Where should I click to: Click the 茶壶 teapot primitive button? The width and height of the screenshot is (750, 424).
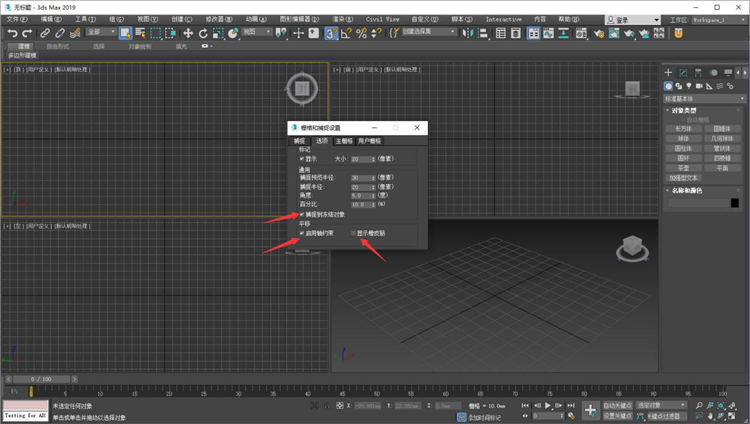tap(683, 168)
